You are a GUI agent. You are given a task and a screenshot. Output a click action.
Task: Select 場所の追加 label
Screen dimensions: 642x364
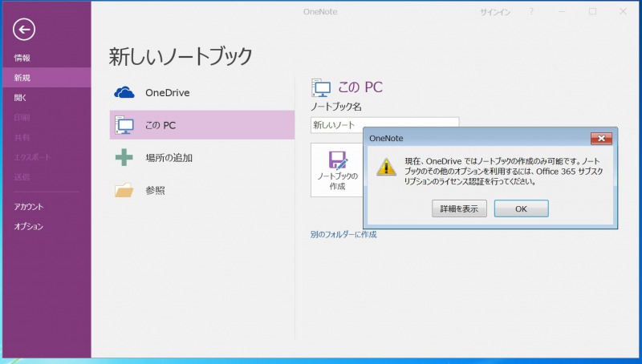169,158
